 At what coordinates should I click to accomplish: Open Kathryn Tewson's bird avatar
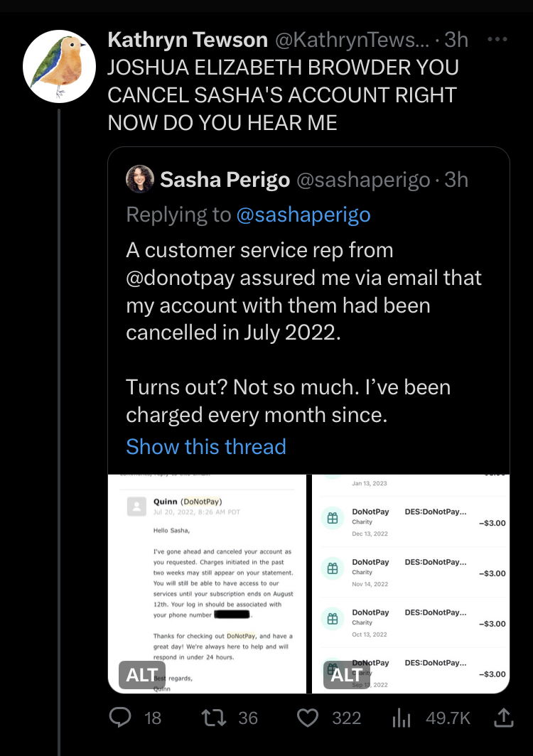(59, 65)
